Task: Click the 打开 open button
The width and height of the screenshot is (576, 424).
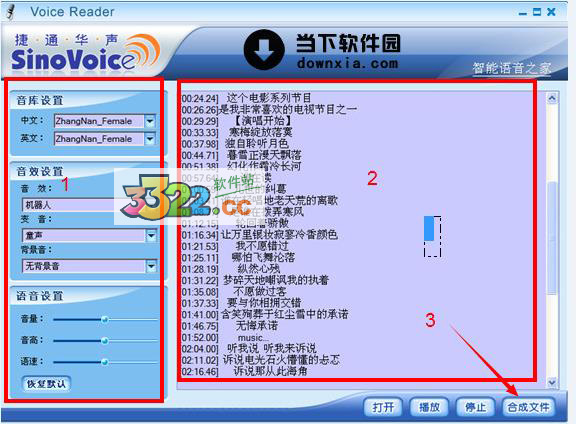Action: pyautogui.click(x=383, y=407)
